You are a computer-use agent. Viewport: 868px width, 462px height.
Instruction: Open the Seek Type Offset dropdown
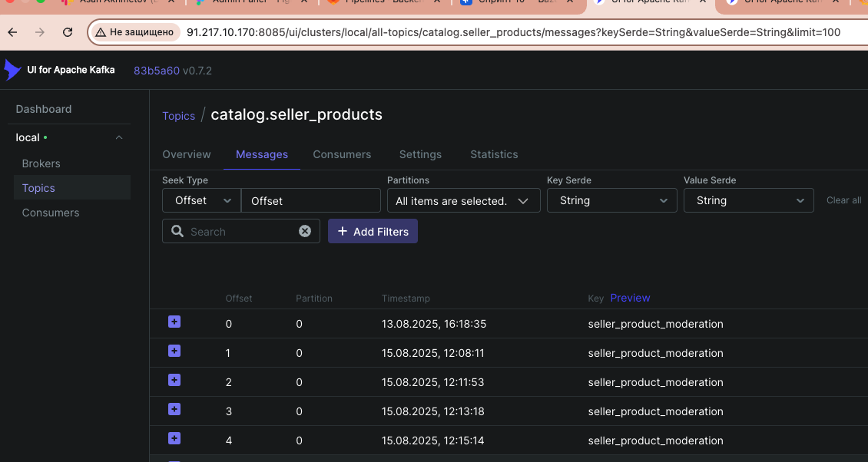click(201, 200)
